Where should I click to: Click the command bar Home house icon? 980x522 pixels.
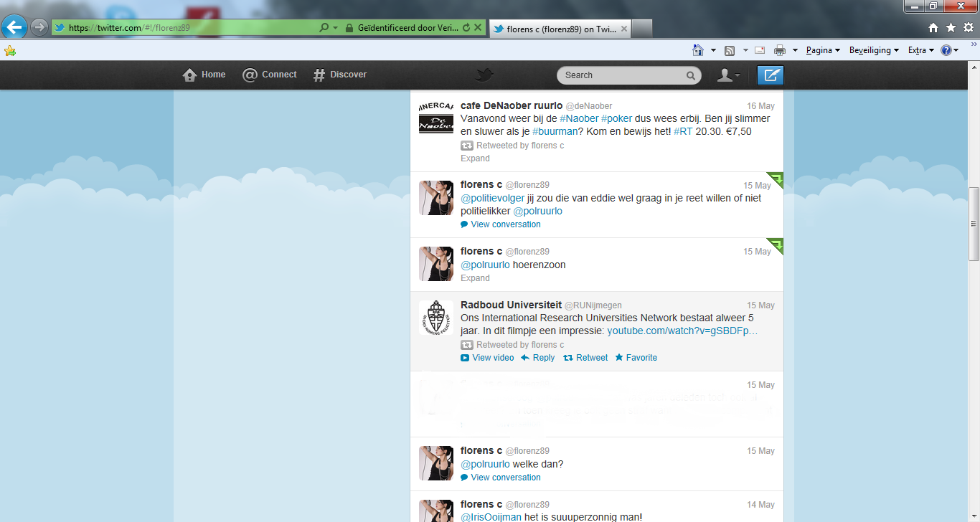pyautogui.click(x=697, y=50)
